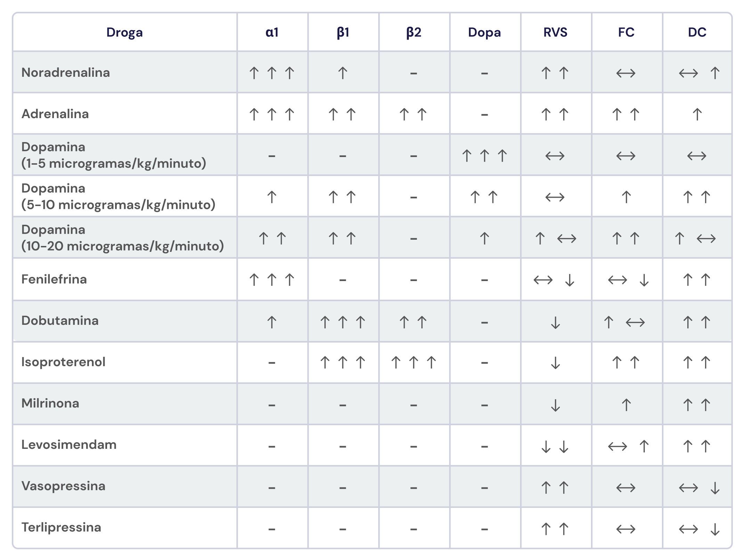Select the FC column header

point(626,32)
